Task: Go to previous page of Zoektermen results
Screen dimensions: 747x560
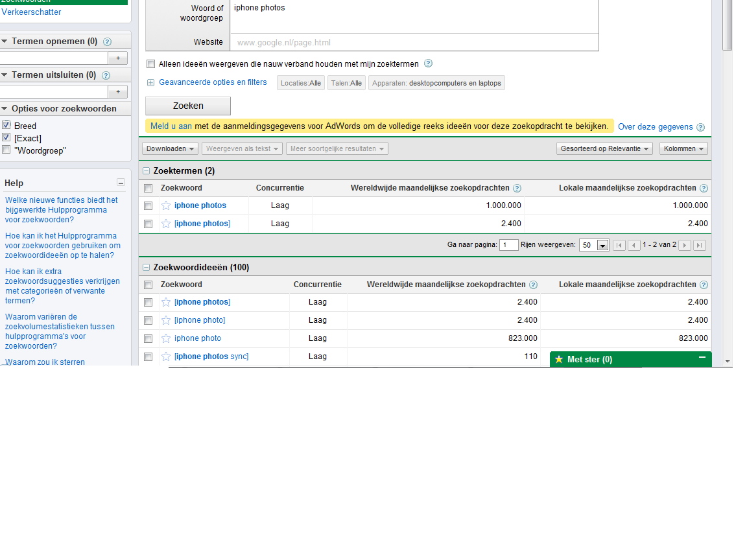Action: point(634,245)
